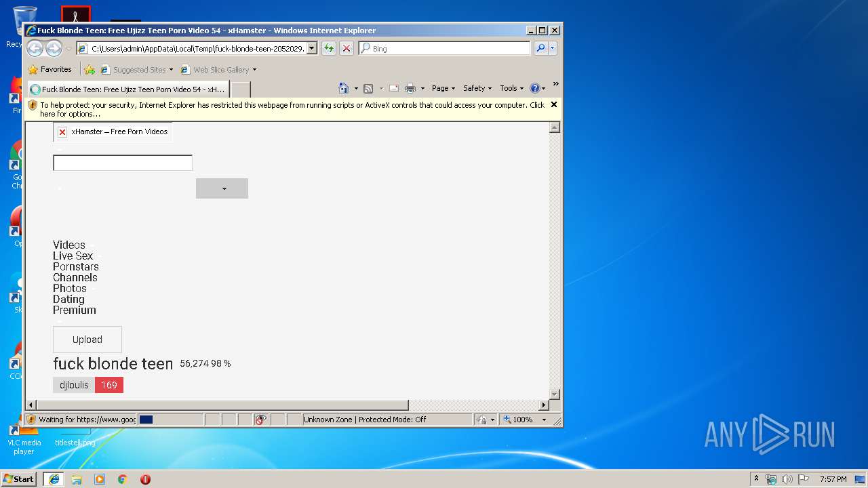Click the page loading progress bar
This screenshot has height=488, width=868.
point(170,420)
